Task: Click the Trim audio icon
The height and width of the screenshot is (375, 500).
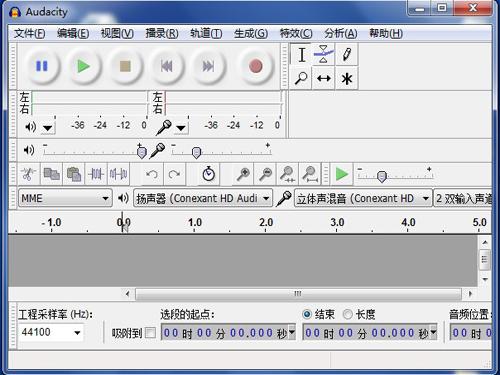Action: coord(96,174)
